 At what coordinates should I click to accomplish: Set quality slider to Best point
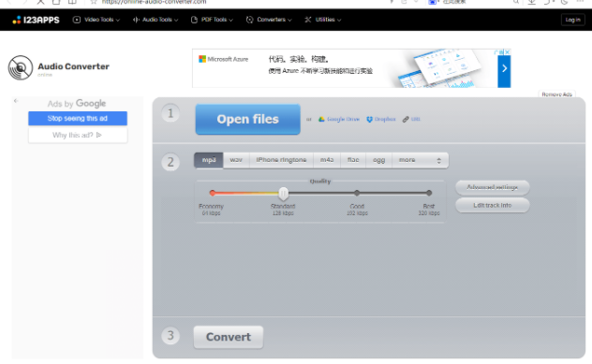[x=429, y=193]
